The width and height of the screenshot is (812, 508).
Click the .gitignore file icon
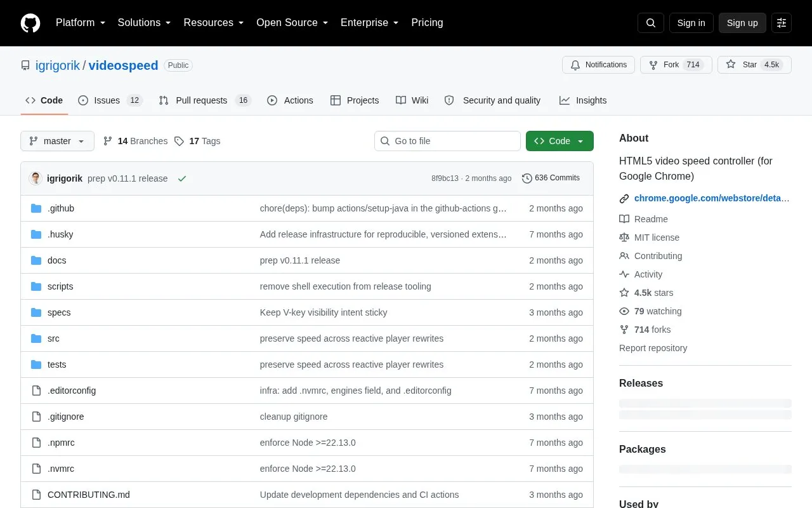pos(36,417)
